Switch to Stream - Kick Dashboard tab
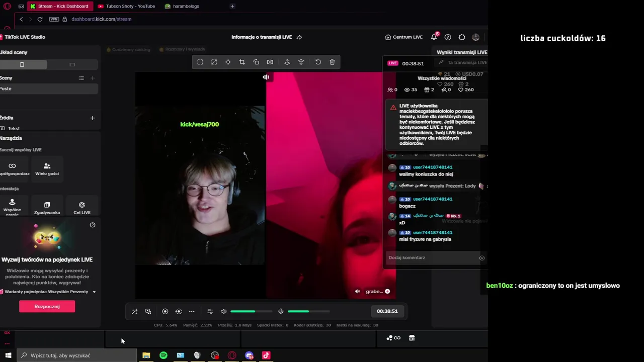Image resolution: width=644 pixels, height=362 pixels. click(x=59, y=6)
